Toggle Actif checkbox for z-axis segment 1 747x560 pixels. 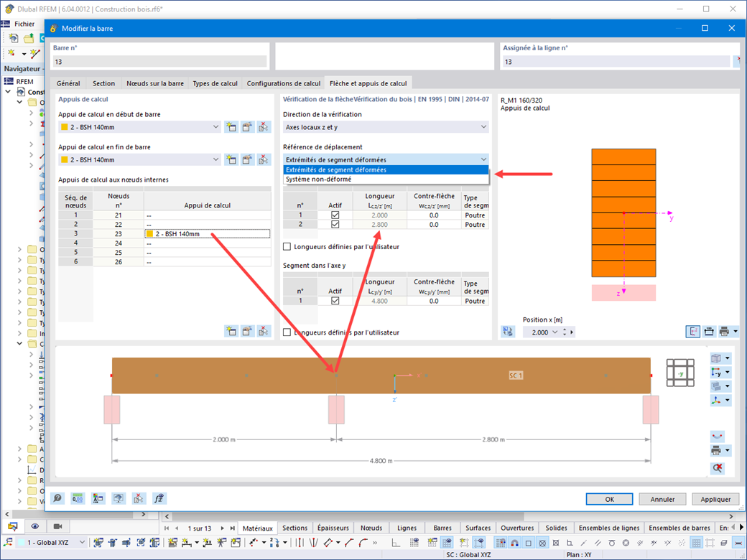pos(335,215)
